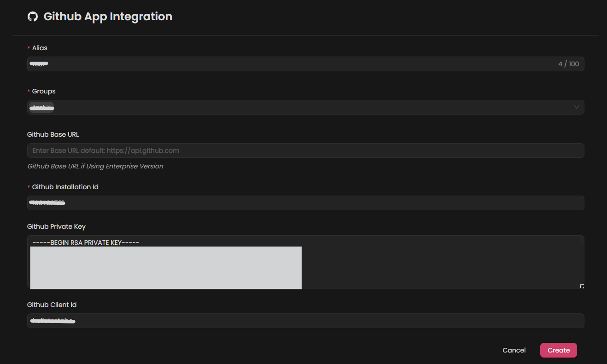
Task: Click the GitHub logo icon in header
Action: point(32,17)
